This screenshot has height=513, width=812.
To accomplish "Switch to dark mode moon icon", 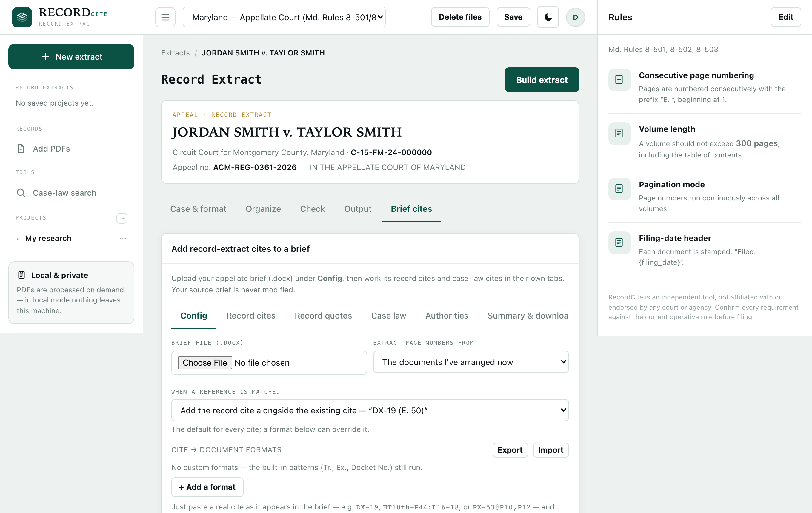I will (548, 17).
